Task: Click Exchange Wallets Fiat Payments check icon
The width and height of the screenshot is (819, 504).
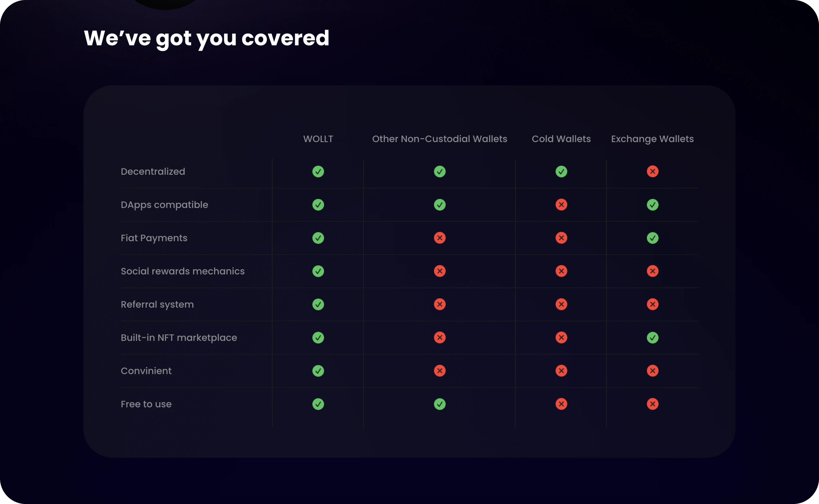Action: click(x=652, y=238)
